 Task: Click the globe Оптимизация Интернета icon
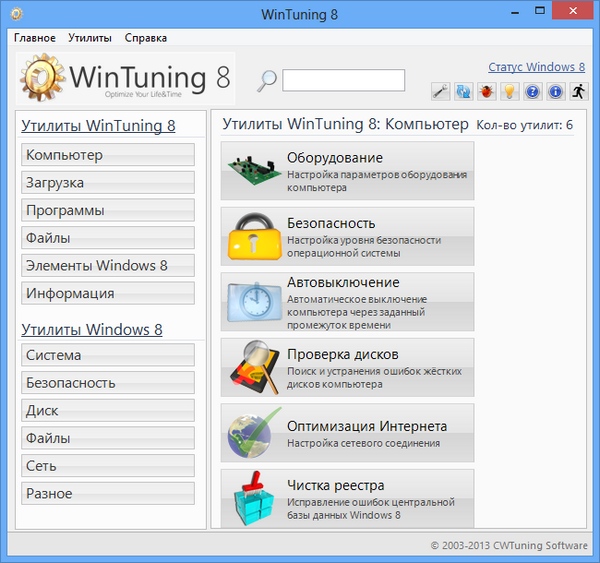pos(254,433)
